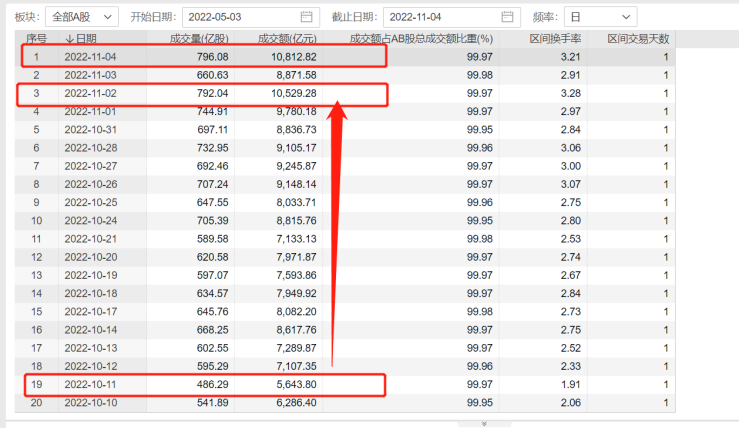739x429 pixels.
Task: Click the 10,812.82 turnover cell
Action: point(288,57)
